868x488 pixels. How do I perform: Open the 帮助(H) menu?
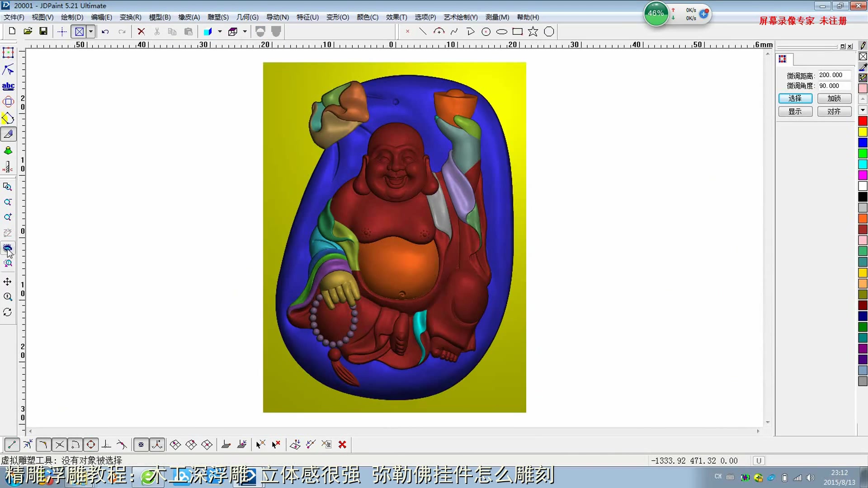[528, 17]
